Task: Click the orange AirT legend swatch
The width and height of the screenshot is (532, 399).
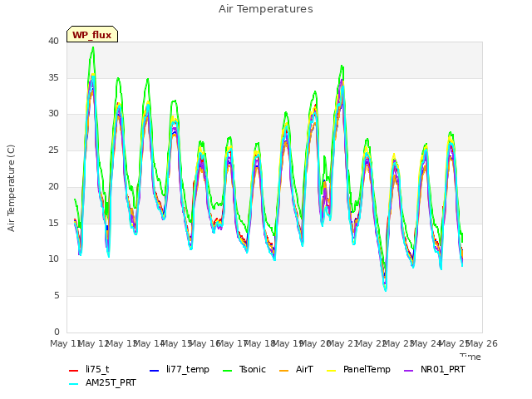Action: [x=284, y=371]
